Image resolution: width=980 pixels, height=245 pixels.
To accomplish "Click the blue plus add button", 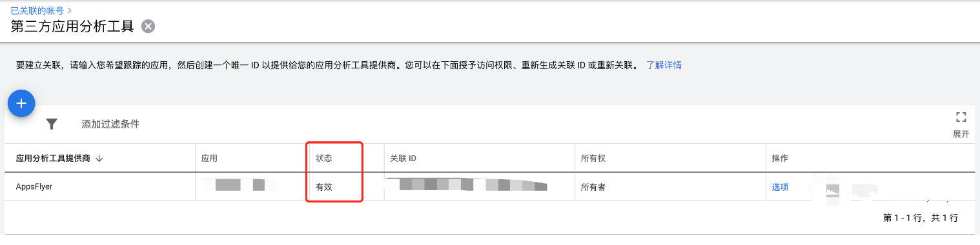I will (21, 103).
